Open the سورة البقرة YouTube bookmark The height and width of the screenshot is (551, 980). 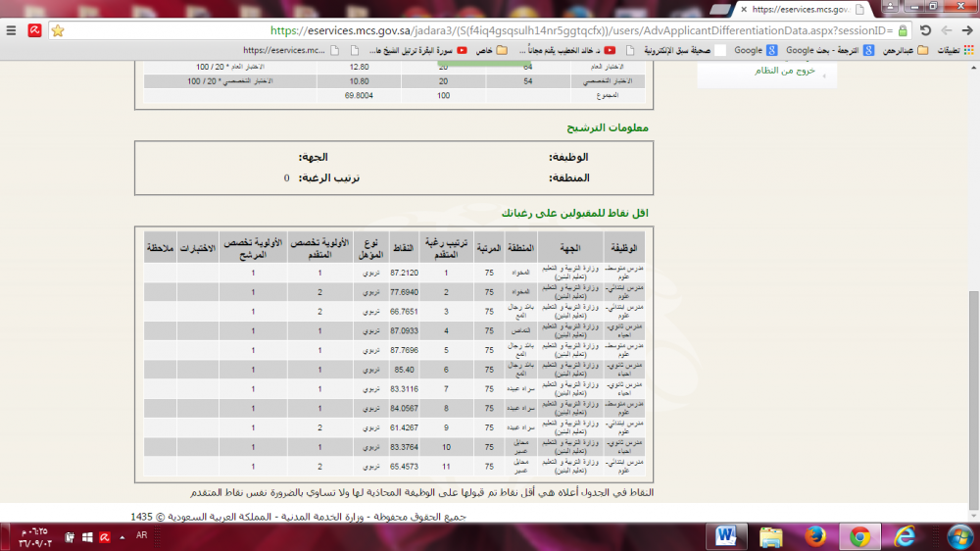coord(417,50)
